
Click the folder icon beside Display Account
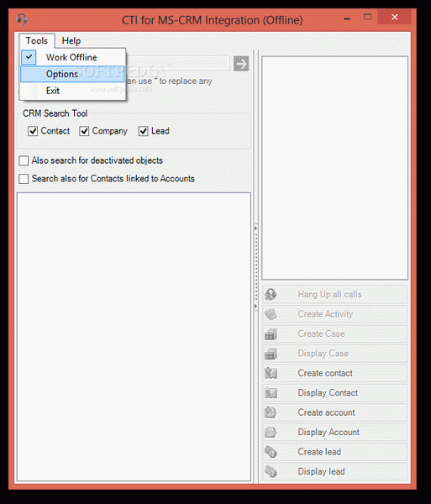click(x=271, y=432)
